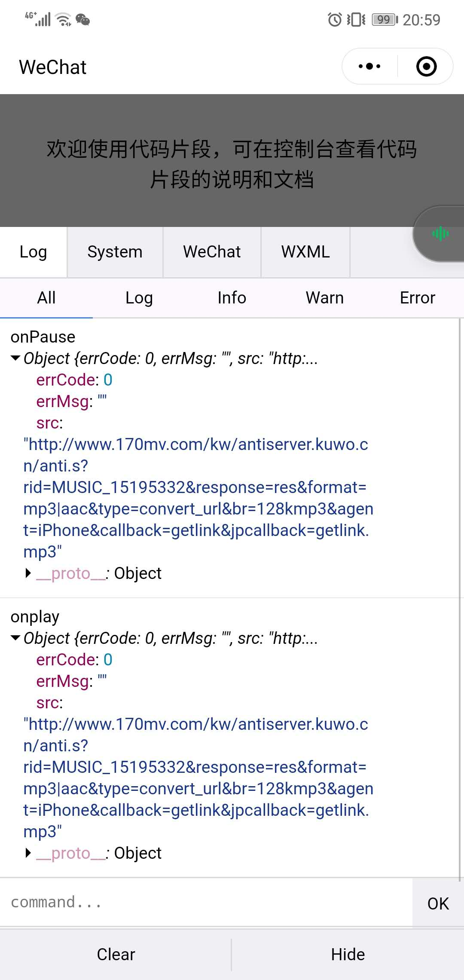Open the WXML tab

tap(305, 252)
